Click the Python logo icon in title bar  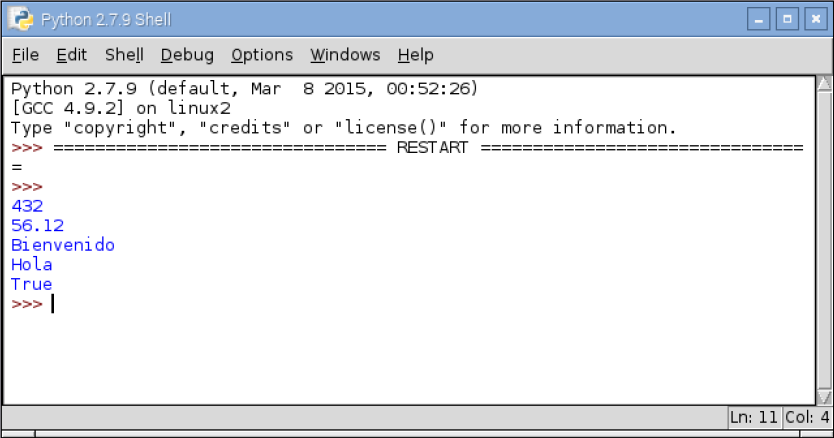click(x=21, y=19)
